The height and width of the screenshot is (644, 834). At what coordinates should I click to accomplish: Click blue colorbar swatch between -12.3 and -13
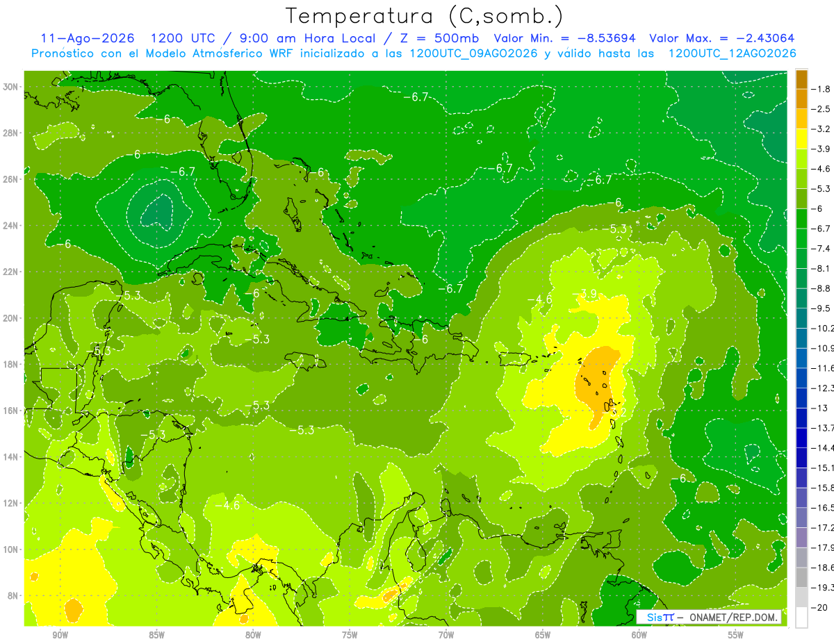[x=801, y=398]
